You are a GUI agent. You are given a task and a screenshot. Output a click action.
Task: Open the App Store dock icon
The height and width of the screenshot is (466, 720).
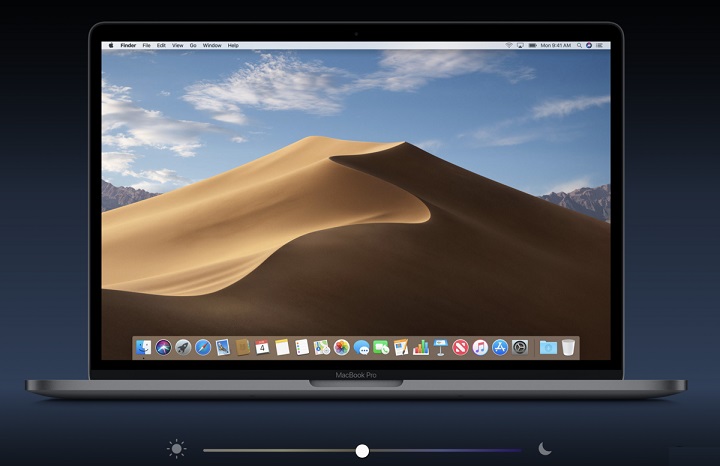pos(500,348)
